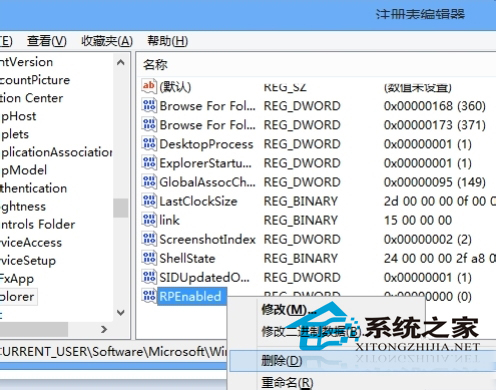Select the AccountPicture tree key
496x390 pixels.
point(35,80)
